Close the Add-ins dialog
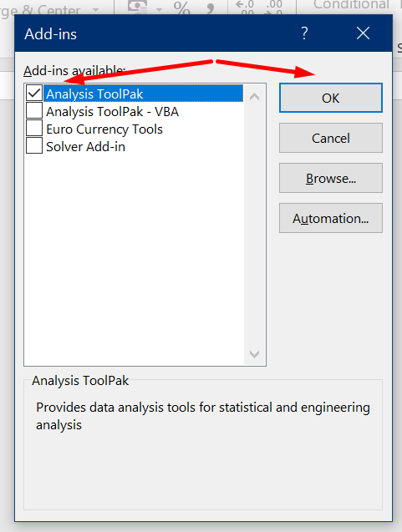 (363, 33)
